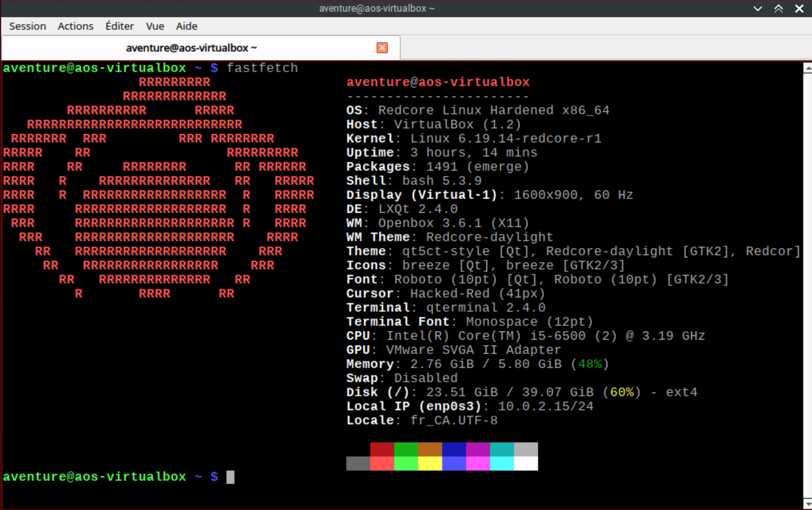Click the bright cyan color block
This screenshot has height=510, width=812.
[x=502, y=463]
